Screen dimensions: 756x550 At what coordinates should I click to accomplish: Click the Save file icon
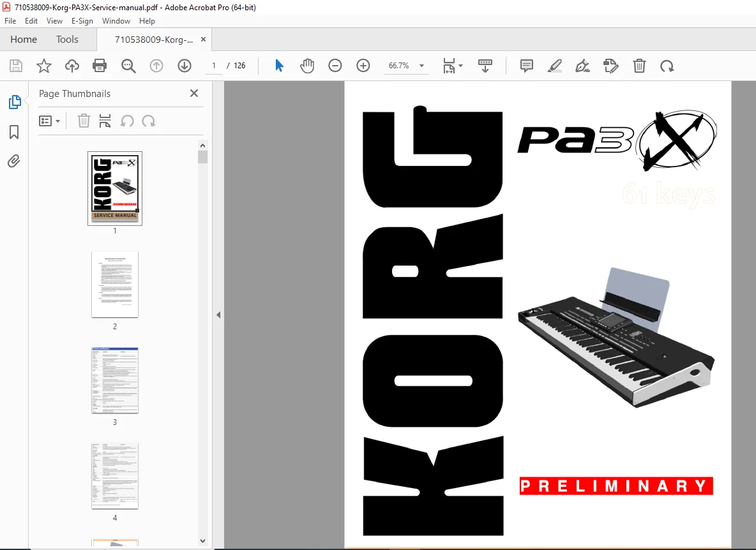16,66
